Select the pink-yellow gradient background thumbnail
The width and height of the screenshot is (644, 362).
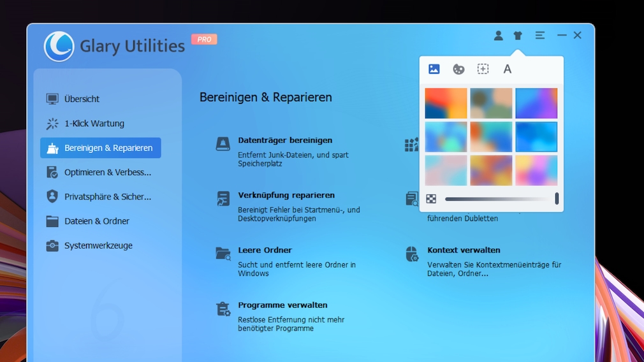536,170
